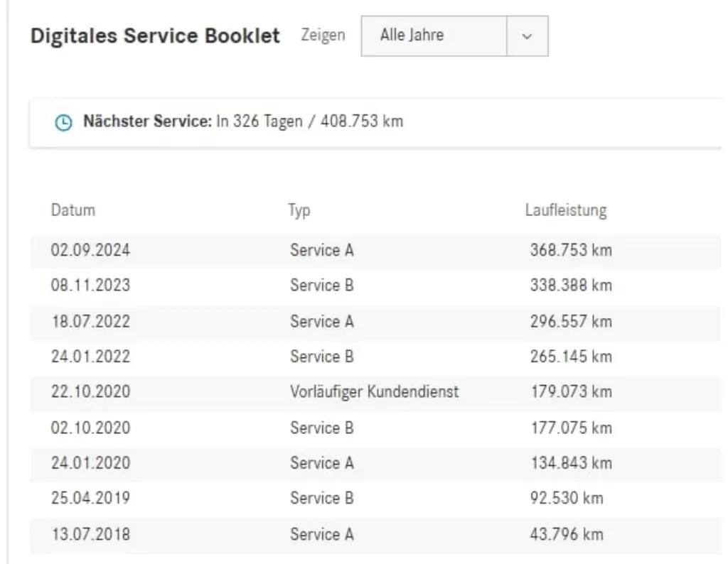
Task: Click the 179.073 km mileage value
Action: pyautogui.click(x=571, y=392)
